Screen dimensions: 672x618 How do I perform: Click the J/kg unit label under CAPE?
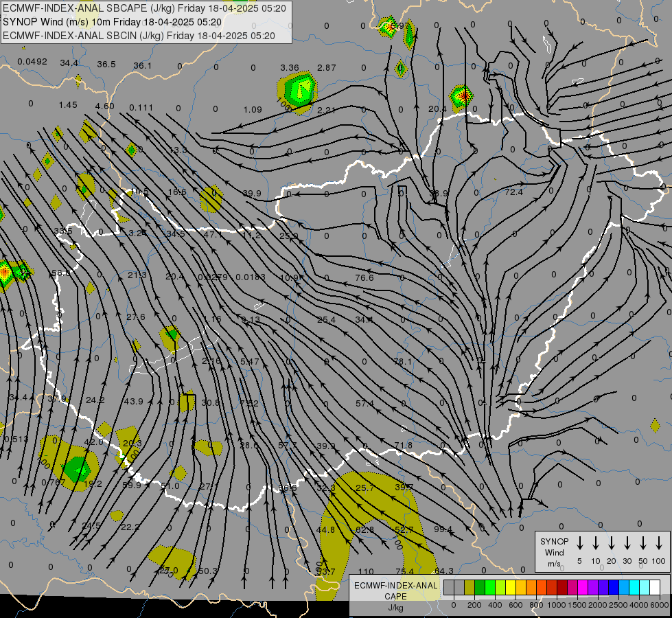[395, 607]
